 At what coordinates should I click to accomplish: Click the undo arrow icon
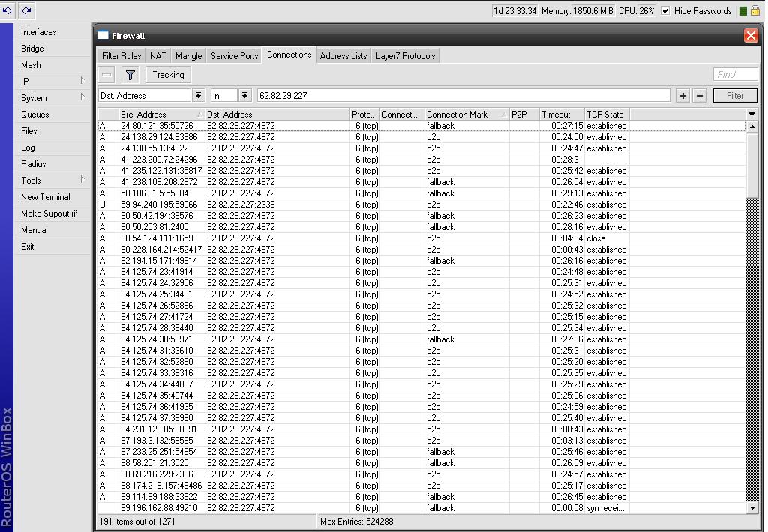point(7,10)
